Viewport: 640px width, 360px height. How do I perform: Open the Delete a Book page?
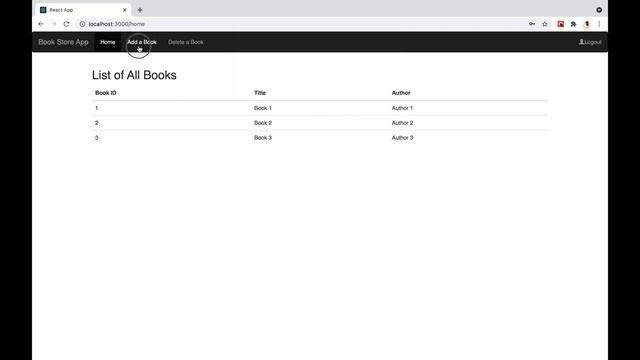click(x=186, y=42)
